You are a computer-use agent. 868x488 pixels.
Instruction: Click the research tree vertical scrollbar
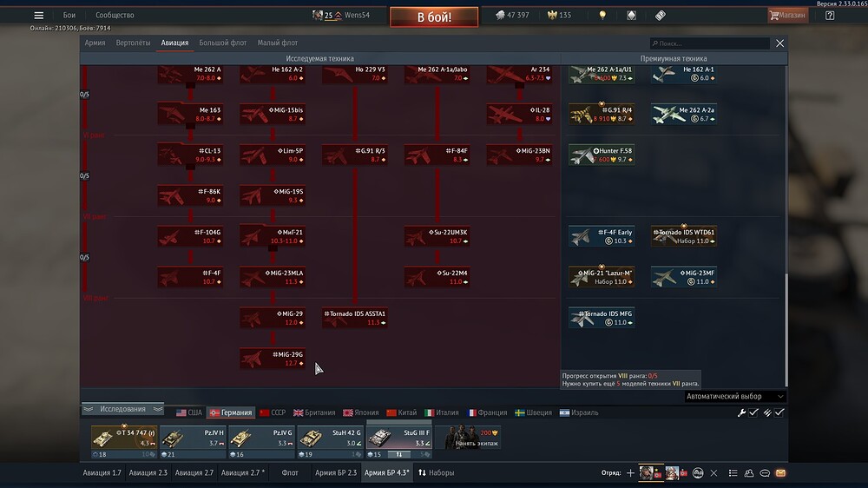click(786, 330)
